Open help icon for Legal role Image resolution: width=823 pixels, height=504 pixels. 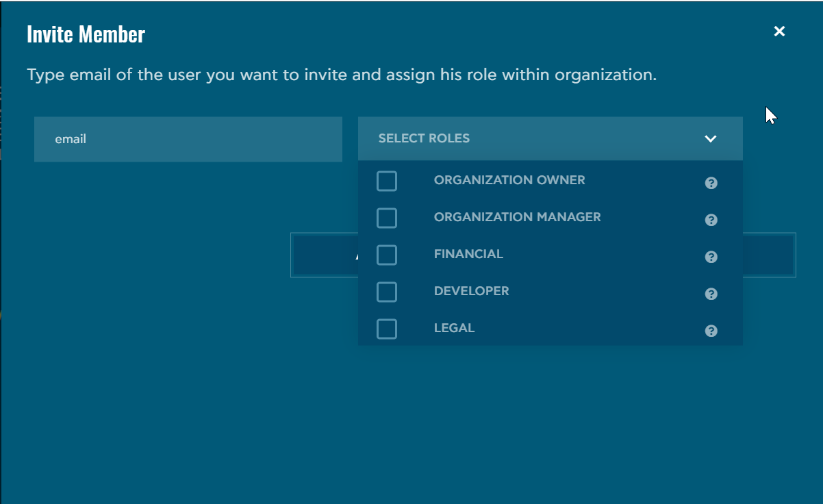[x=711, y=331]
